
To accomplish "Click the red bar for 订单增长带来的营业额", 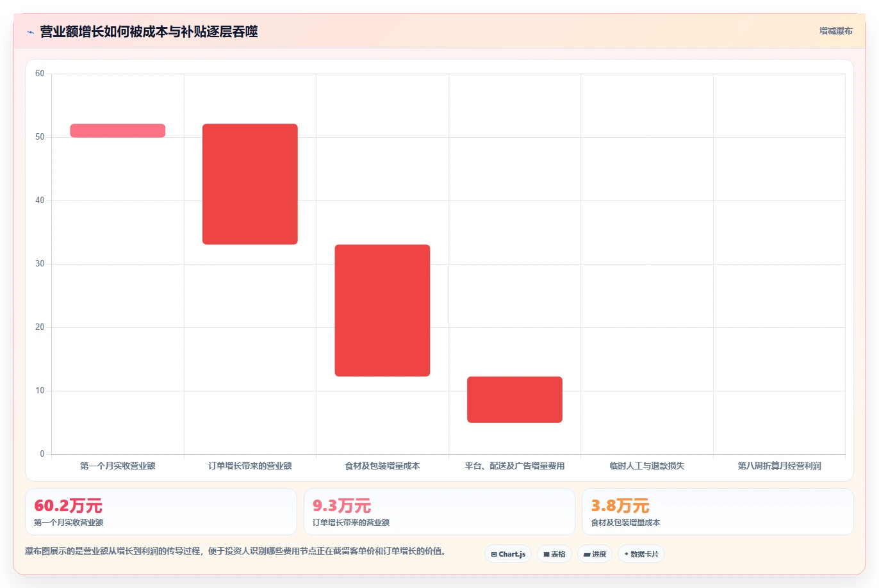I will pos(250,184).
